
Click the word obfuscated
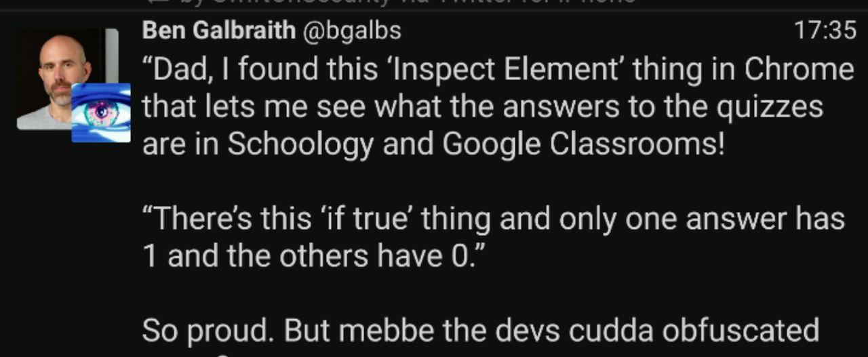(740, 331)
